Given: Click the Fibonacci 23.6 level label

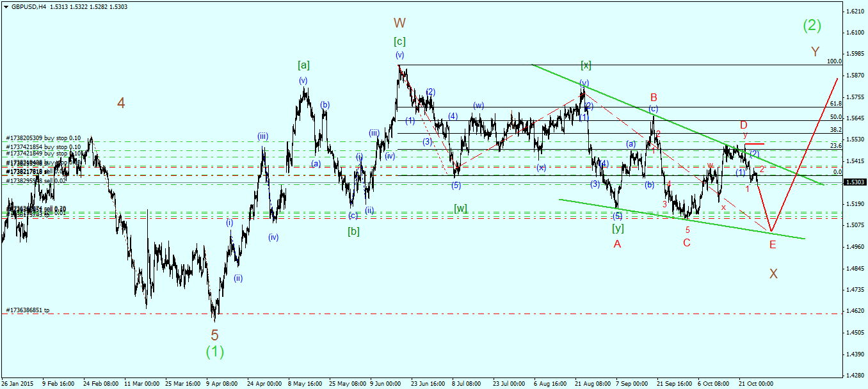Looking at the screenshot, I should point(835,146).
